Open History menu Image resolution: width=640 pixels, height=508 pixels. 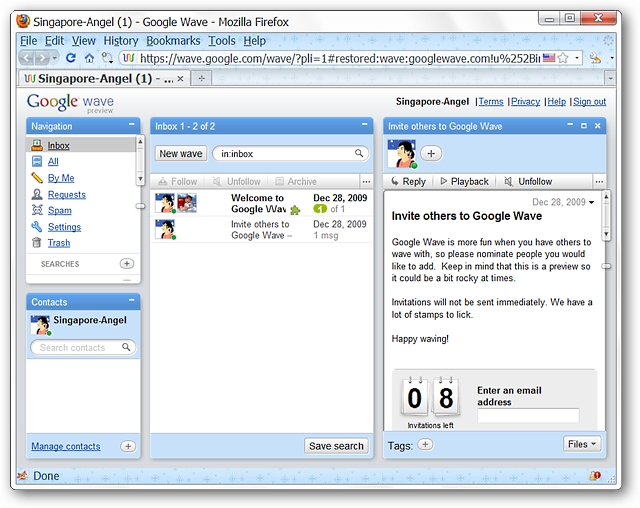coord(121,41)
